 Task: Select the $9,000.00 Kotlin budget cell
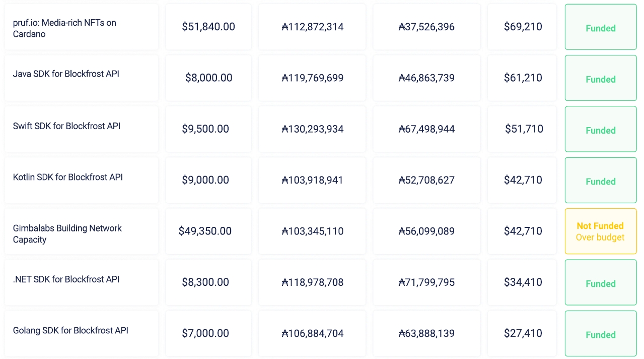[x=205, y=180]
